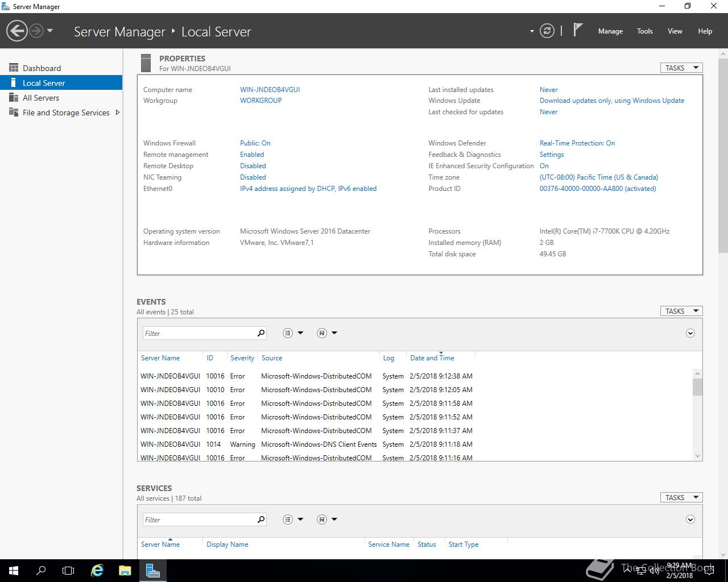Sort events by ID column
This screenshot has height=582, width=728.
tap(210, 358)
